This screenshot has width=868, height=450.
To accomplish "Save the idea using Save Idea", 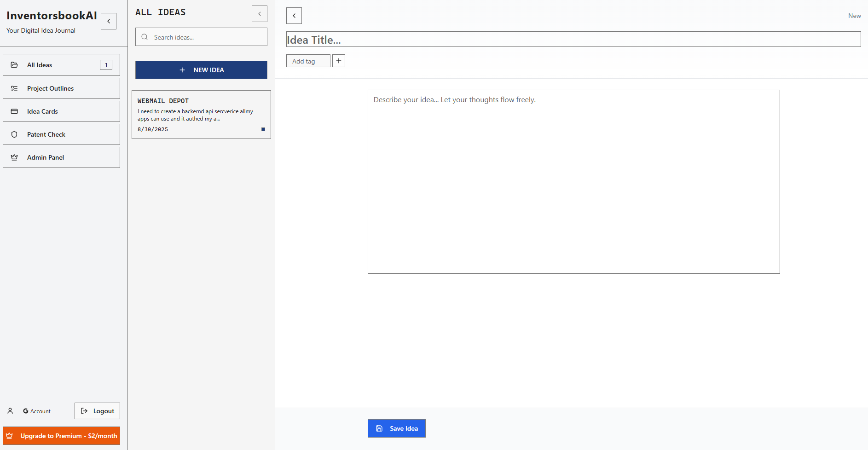I will tap(396, 428).
